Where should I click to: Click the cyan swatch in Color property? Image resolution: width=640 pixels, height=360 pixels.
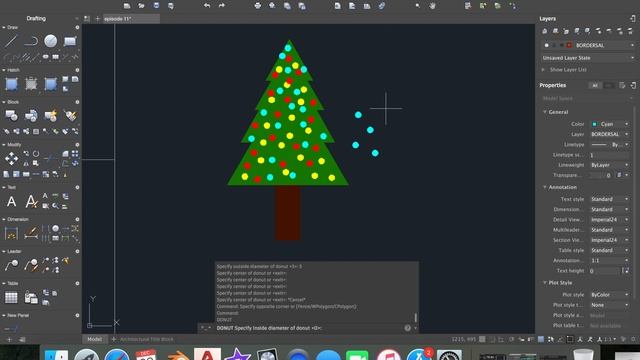(594, 124)
